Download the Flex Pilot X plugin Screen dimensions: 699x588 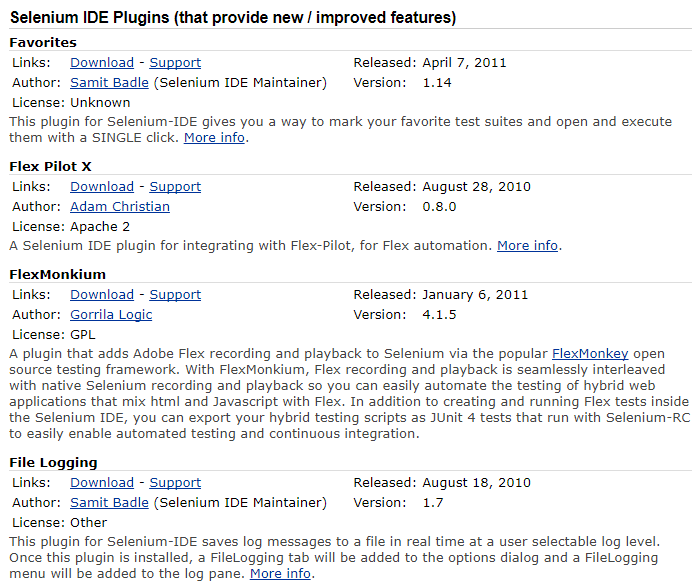pyautogui.click(x=101, y=186)
